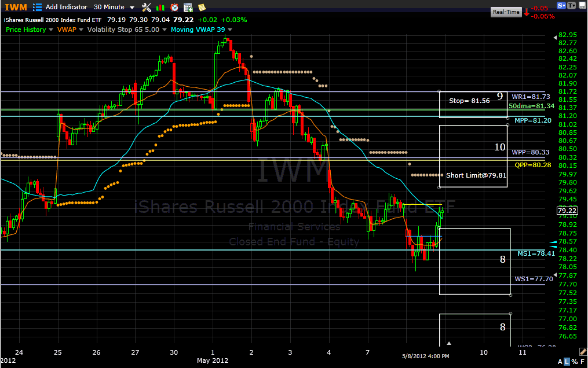Click the 30 Minute timeframe text
Viewport: 588px width, 368px height.
pyautogui.click(x=109, y=7)
